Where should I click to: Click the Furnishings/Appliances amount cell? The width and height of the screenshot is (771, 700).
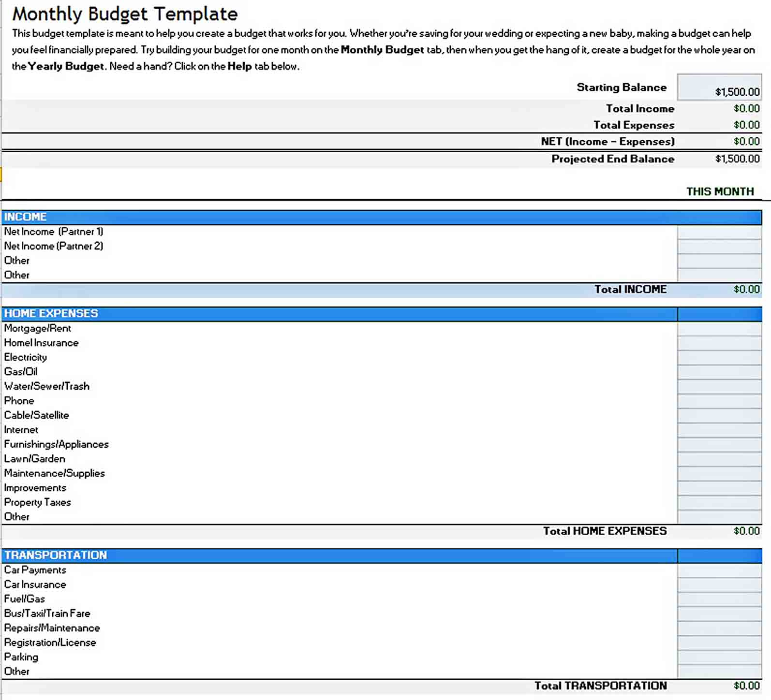(719, 445)
